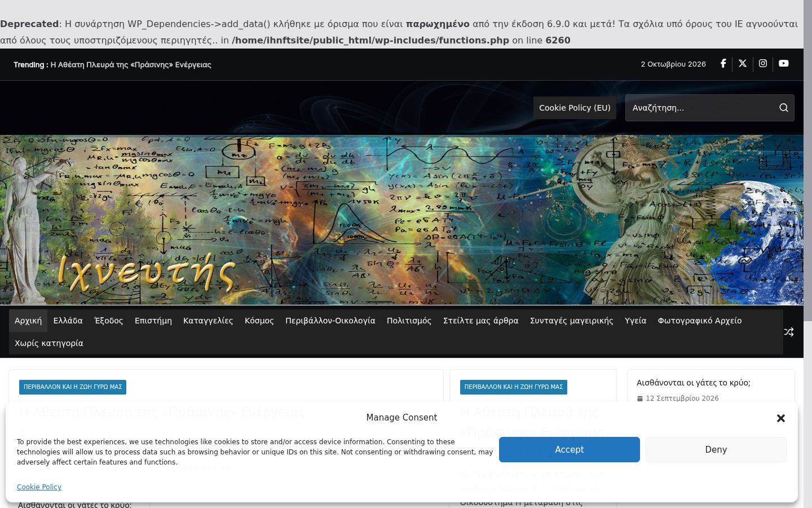
Task: Open the sidebar article Αισθάνονται οι γάτες το κρύο;
Action: tap(694, 383)
